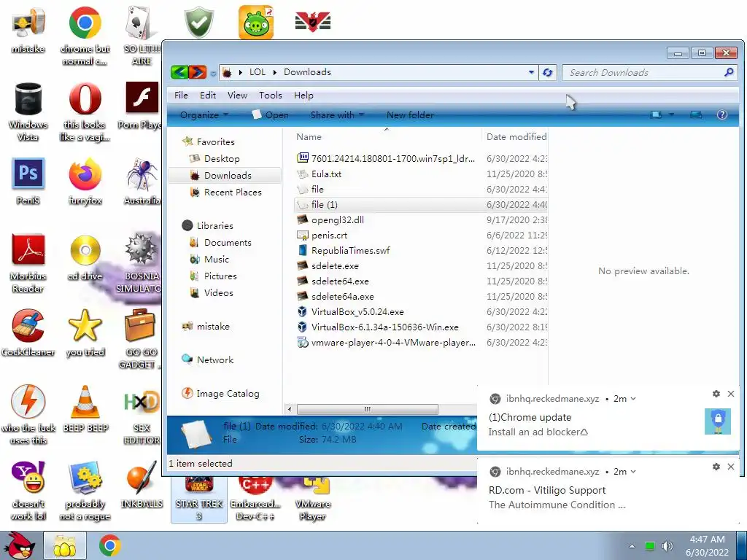This screenshot has width=747, height=560.
Task: Sort by Date modified column header
Action: point(515,136)
